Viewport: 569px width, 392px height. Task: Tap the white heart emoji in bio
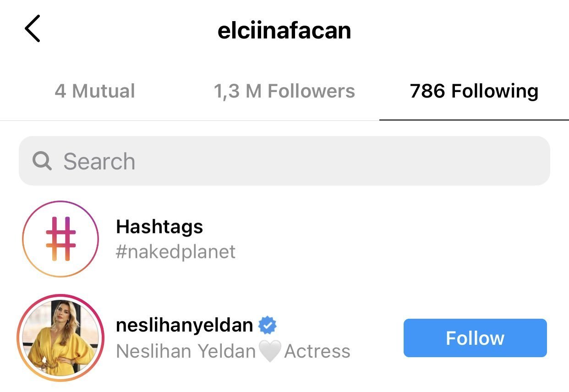270,352
